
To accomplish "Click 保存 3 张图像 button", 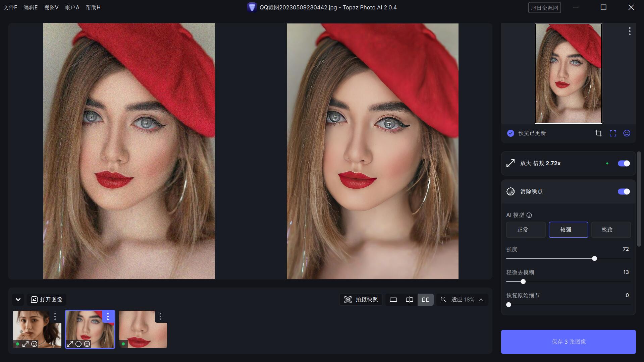I will click(568, 342).
